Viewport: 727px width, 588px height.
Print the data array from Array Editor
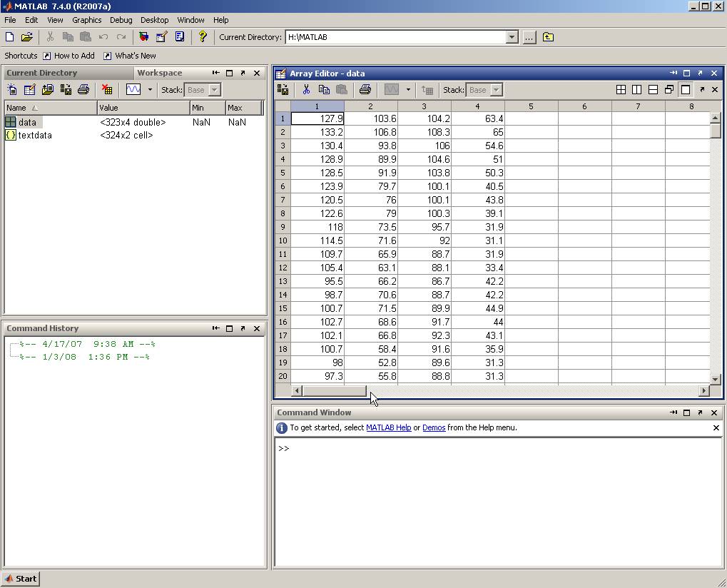pyautogui.click(x=366, y=89)
